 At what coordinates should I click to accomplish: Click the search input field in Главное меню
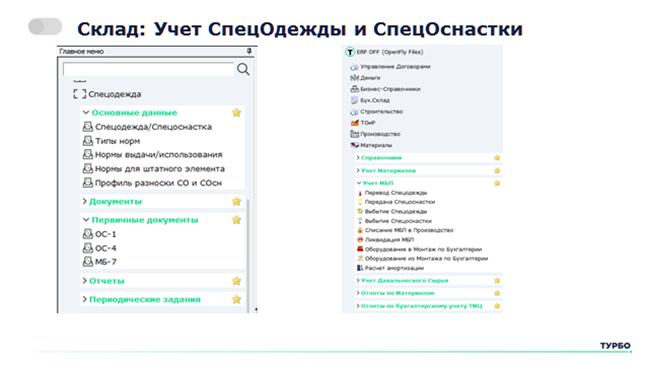pyautogui.click(x=148, y=69)
